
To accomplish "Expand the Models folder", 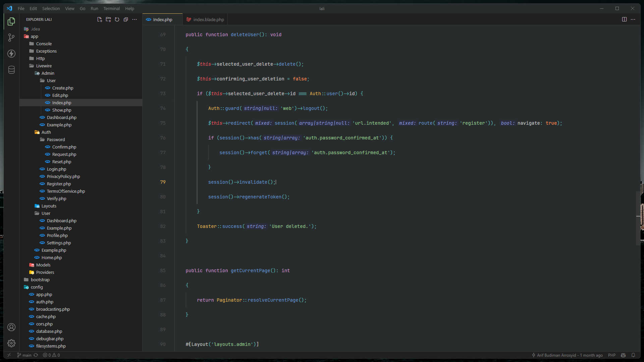I will (x=43, y=265).
